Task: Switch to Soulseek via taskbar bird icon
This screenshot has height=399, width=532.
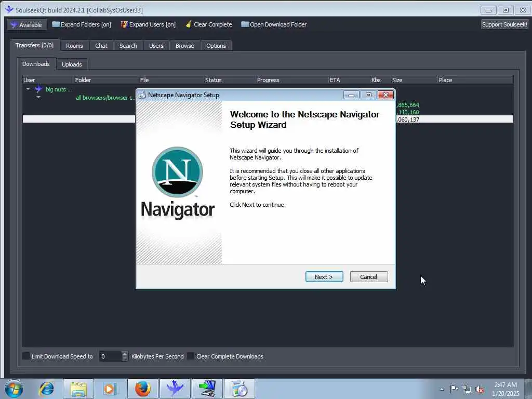Action: [x=175, y=389]
